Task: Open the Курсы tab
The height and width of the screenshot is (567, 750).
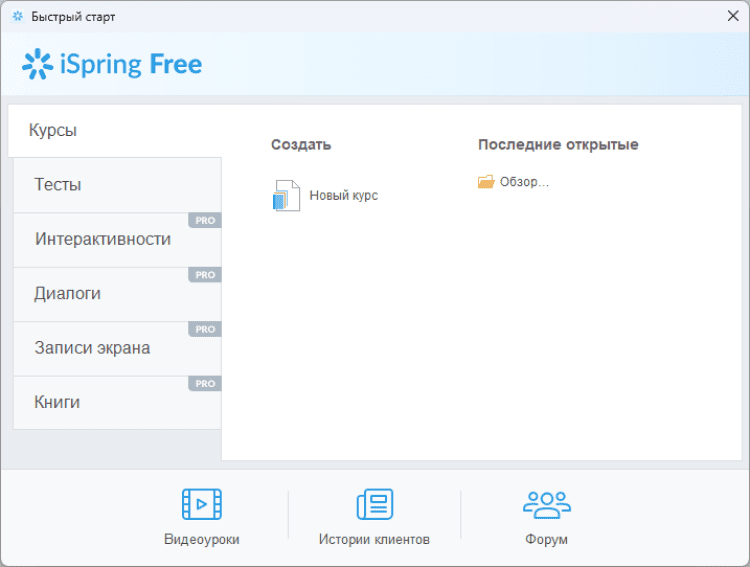Action: [x=115, y=131]
